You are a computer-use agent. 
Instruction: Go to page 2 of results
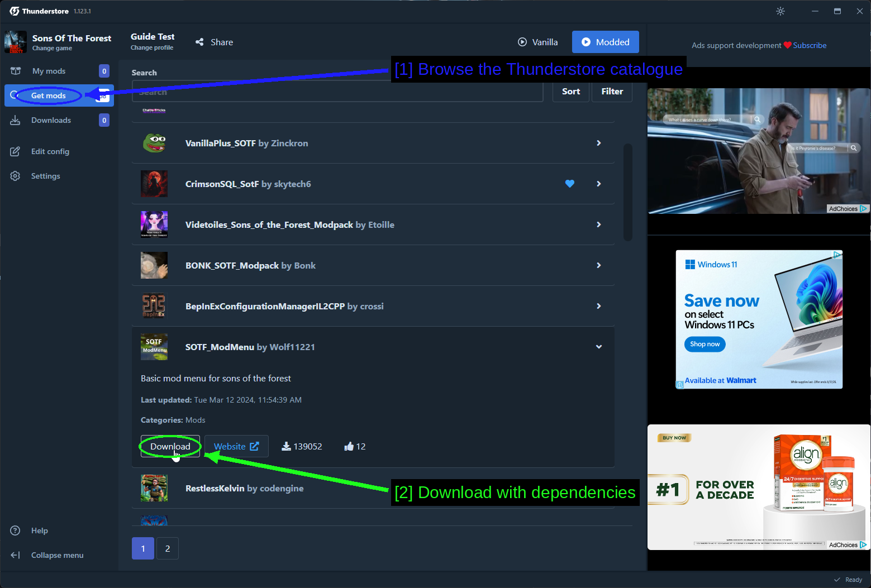point(168,548)
